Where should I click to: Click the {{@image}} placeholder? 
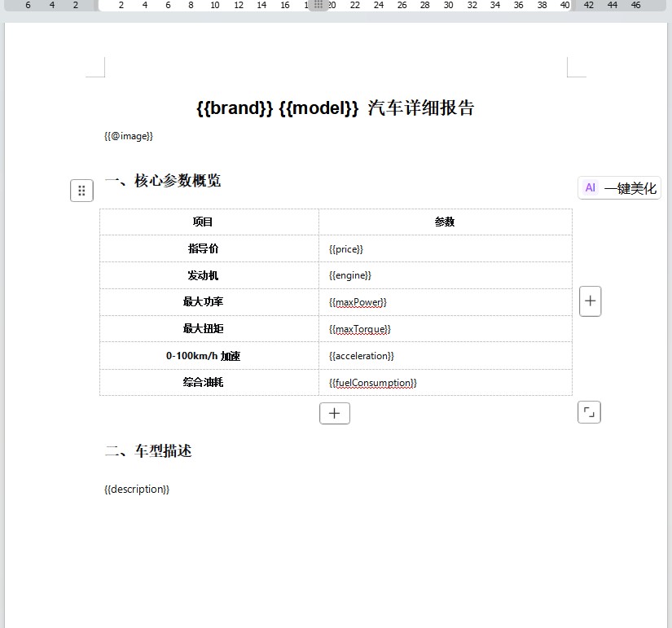point(128,136)
